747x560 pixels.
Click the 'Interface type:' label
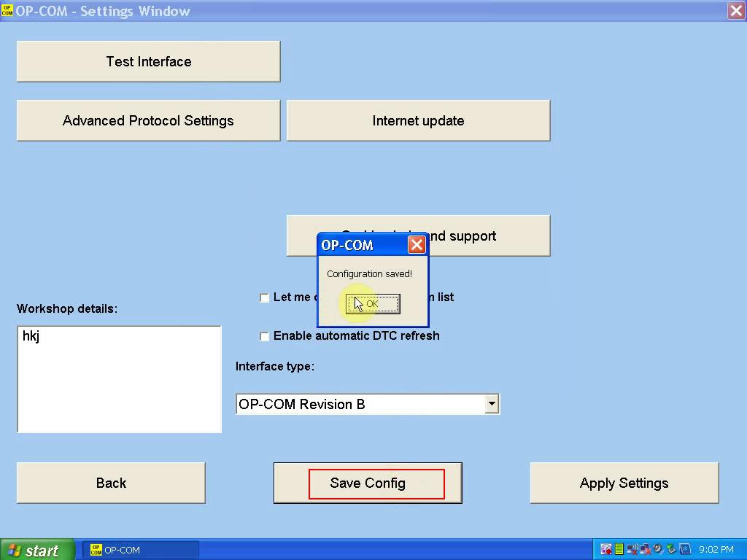coord(275,366)
